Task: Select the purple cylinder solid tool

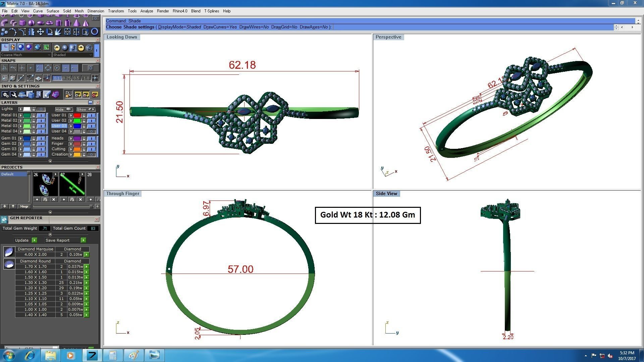Action: (x=58, y=23)
